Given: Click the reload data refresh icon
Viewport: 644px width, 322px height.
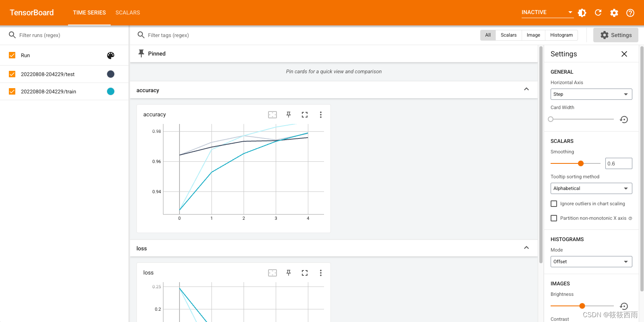Looking at the screenshot, I should [x=598, y=13].
